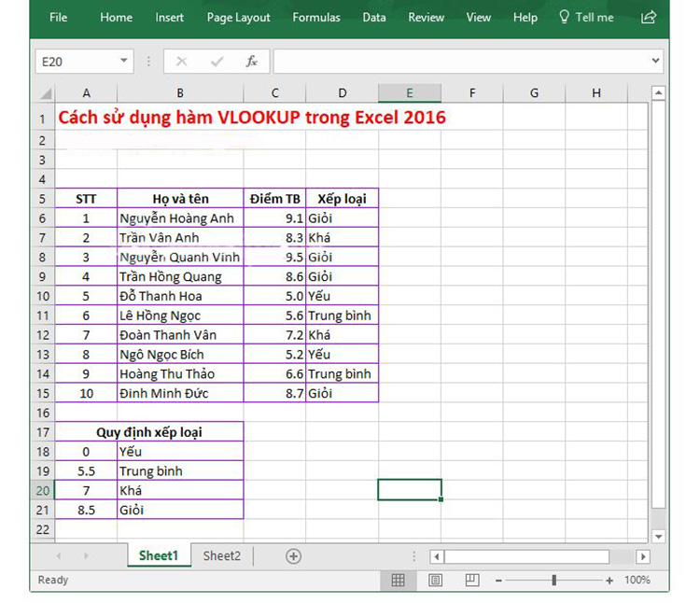The image size is (700, 603).
Task: Click the 'Khá' cell in the rules table
Action: click(x=180, y=491)
